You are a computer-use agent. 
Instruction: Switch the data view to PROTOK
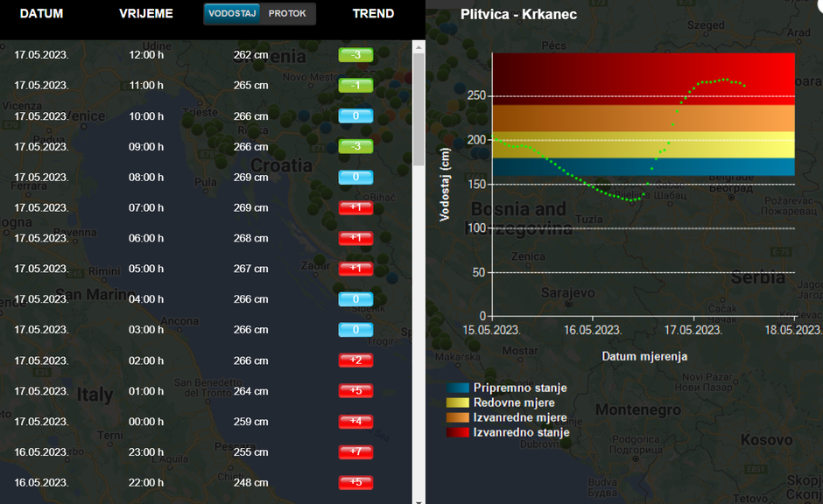[x=287, y=14]
